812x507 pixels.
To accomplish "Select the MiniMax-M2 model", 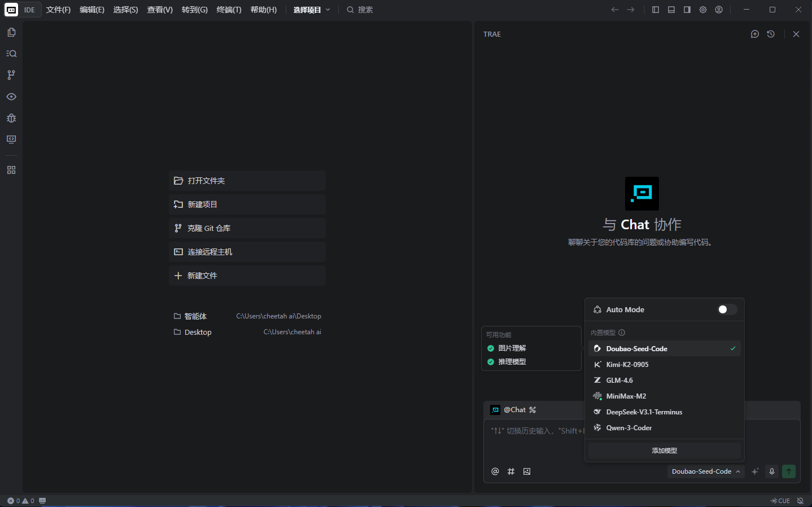I will (665, 396).
